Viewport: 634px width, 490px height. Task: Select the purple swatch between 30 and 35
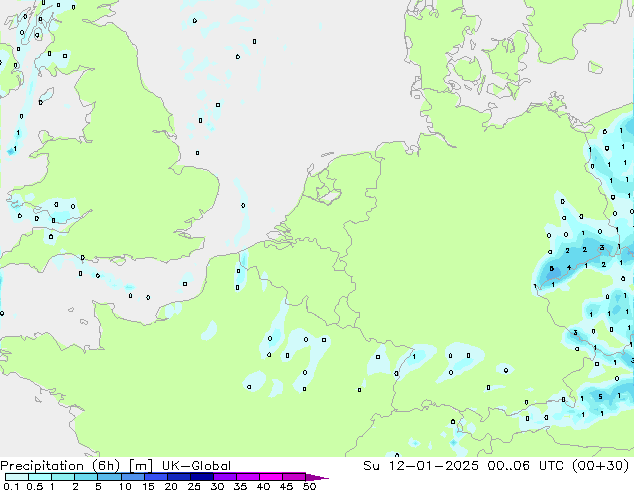(x=225, y=477)
